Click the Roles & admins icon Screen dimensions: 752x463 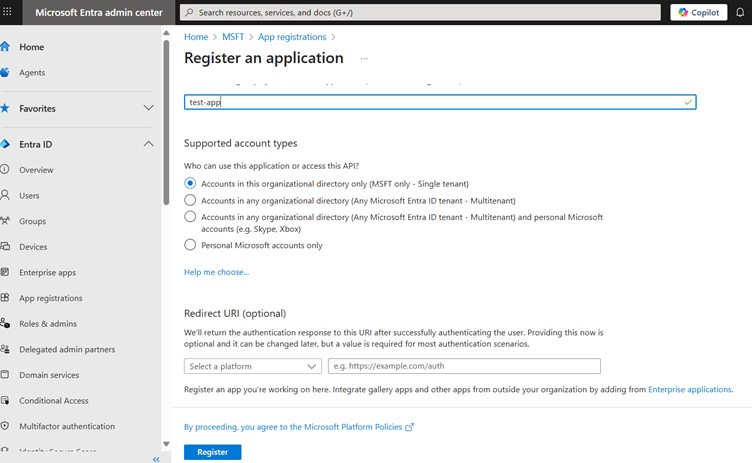(x=5, y=324)
